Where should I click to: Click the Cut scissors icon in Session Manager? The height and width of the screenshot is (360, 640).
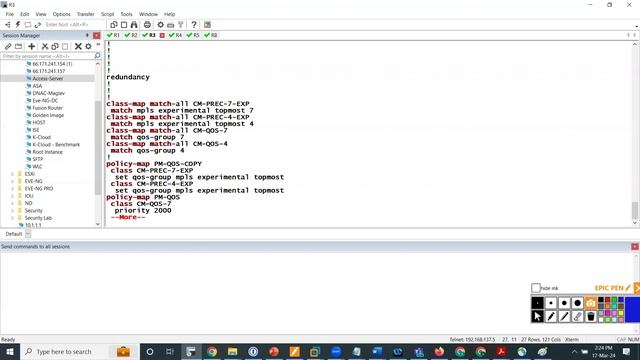(x=45, y=47)
